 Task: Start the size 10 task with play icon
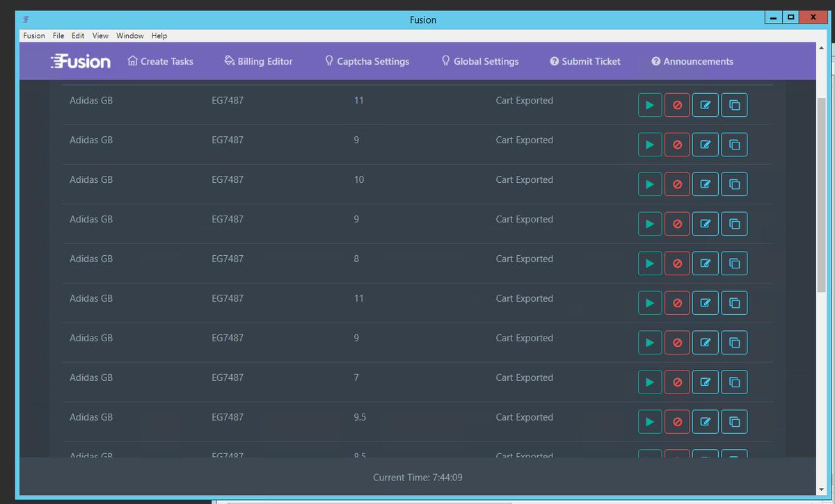pyautogui.click(x=650, y=184)
